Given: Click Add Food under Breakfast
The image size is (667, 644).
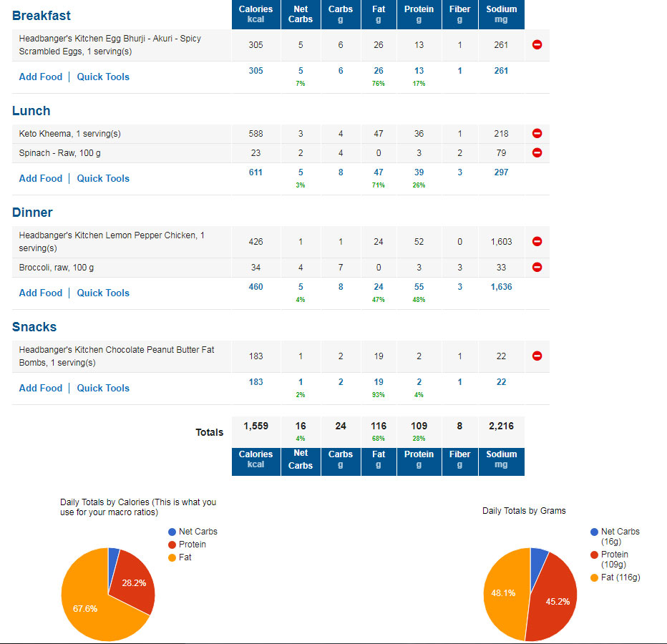Looking at the screenshot, I should coord(40,77).
